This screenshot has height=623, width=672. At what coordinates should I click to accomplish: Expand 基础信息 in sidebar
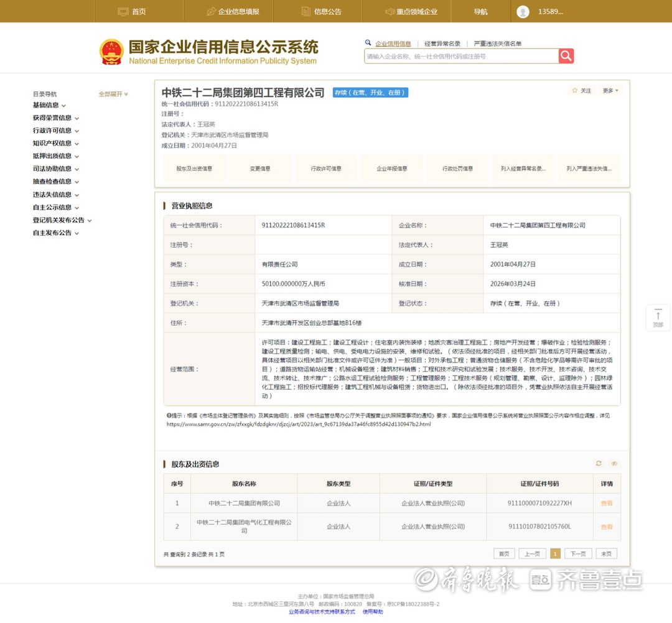click(x=49, y=105)
